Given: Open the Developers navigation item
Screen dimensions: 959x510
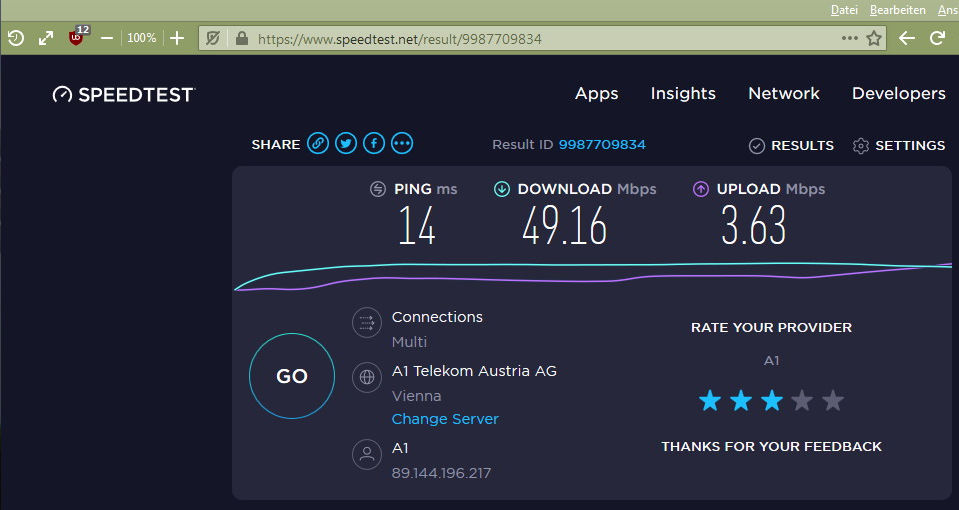Looking at the screenshot, I should pyautogui.click(x=898, y=94).
